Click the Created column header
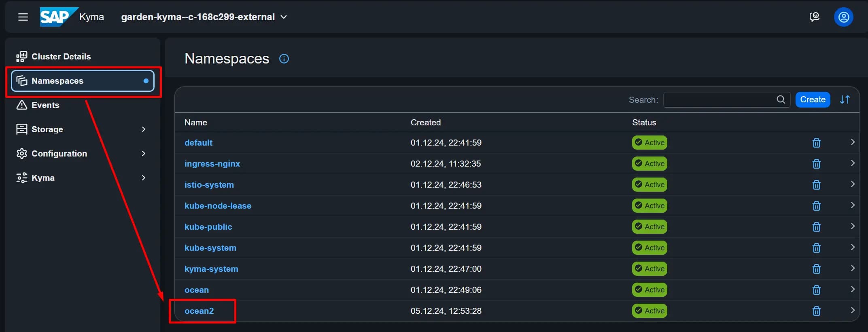This screenshot has height=332, width=868. (426, 123)
